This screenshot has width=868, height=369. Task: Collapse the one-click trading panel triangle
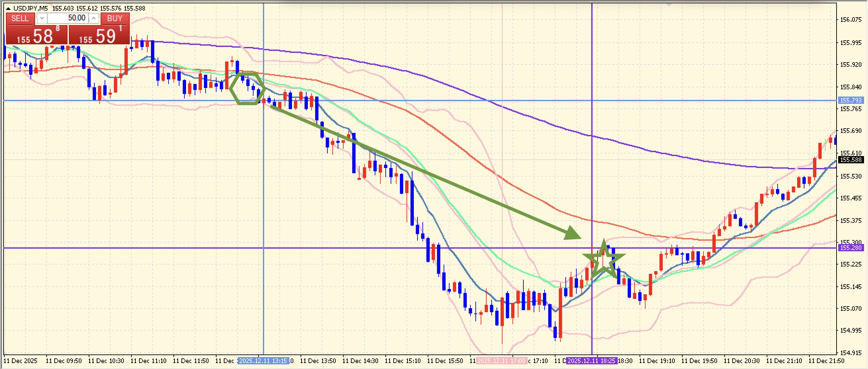pyautogui.click(x=8, y=8)
